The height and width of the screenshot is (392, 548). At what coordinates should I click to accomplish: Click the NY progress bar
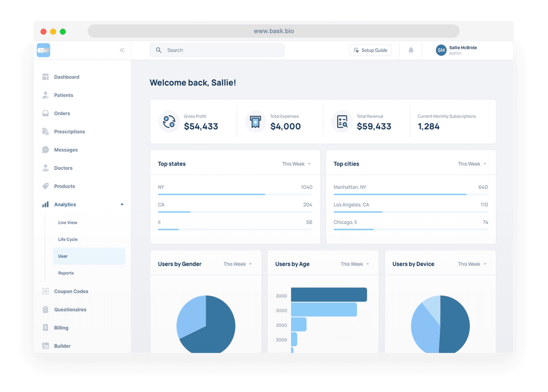[211, 194]
